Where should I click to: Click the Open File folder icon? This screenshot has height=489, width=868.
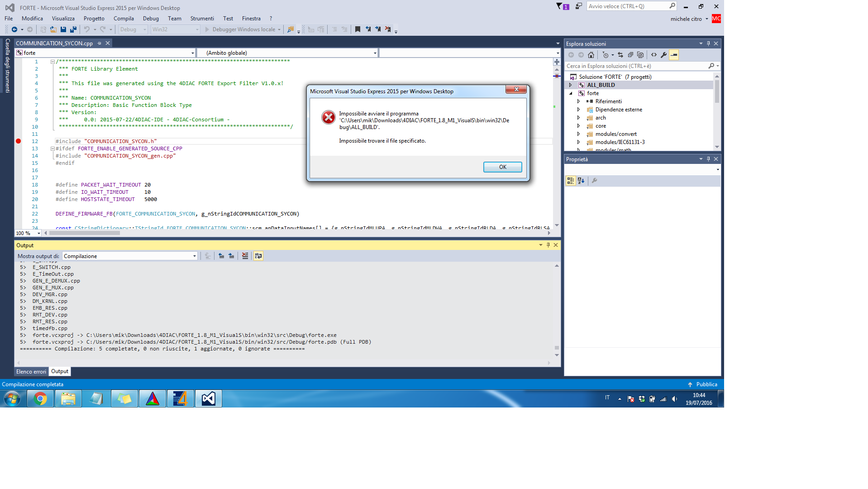53,29
